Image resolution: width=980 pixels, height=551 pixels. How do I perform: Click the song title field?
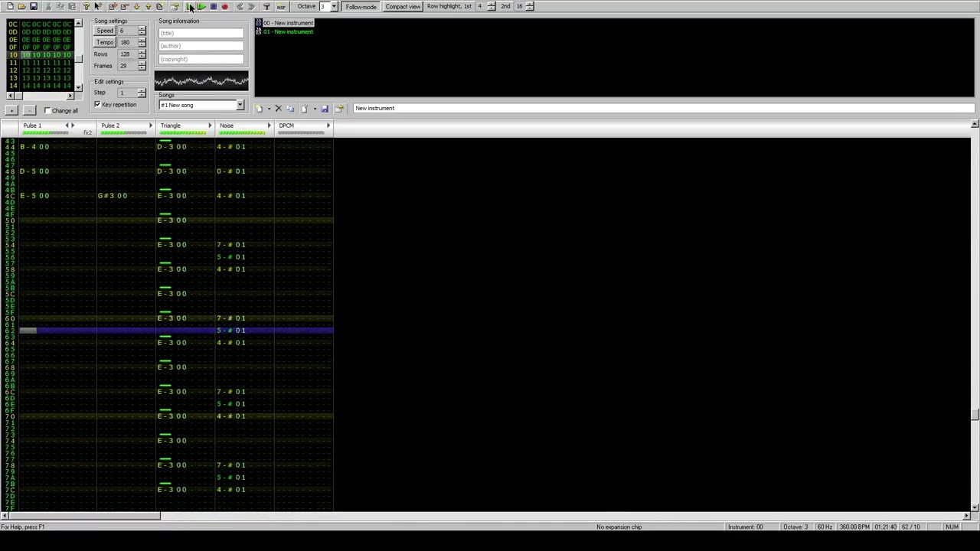click(x=201, y=33)
